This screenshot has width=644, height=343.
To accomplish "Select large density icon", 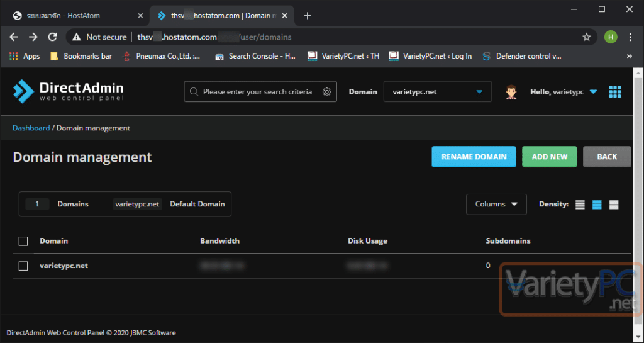I will click(614, 204).
